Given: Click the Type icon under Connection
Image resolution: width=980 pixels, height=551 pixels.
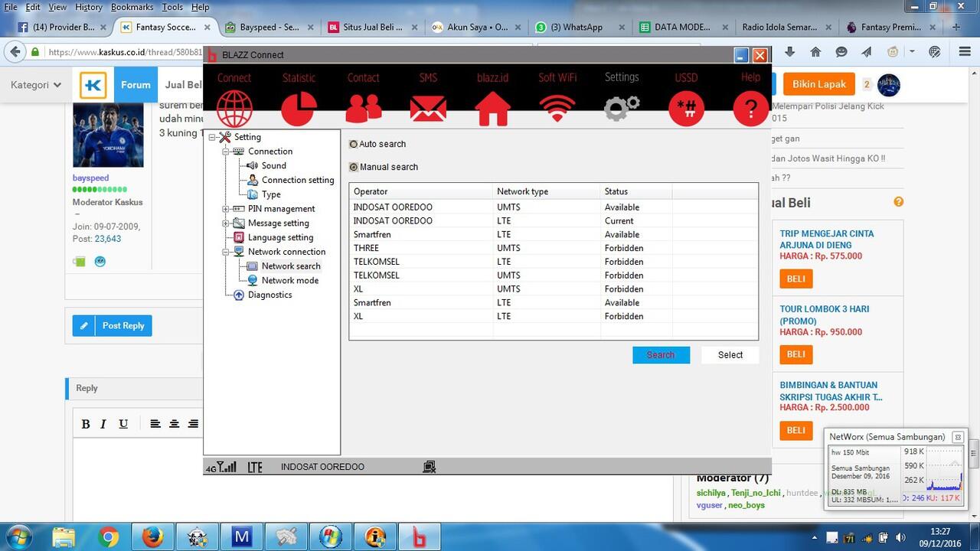Looking at the screenshot, I should tap(253, 194).
